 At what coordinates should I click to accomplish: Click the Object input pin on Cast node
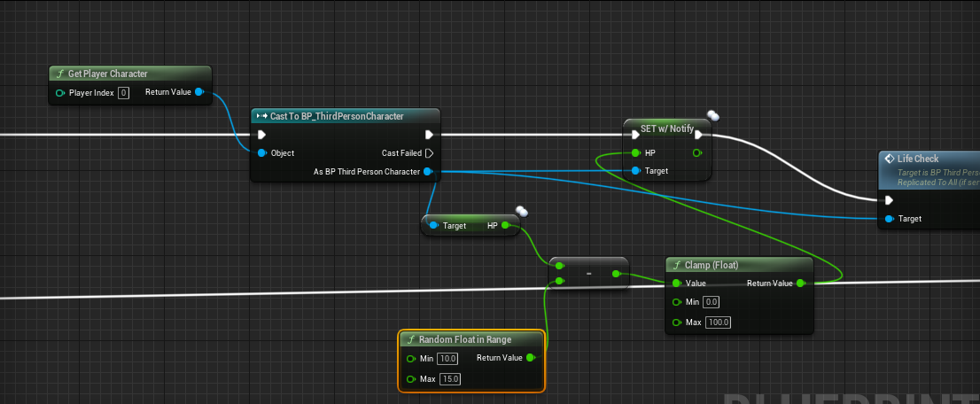[x=261, y=152]
